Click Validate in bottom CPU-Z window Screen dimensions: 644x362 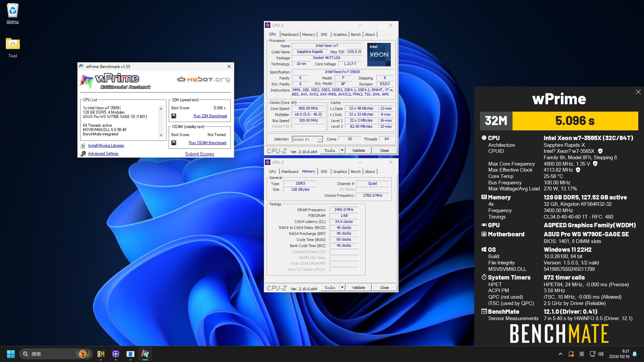pyautogui.click(x=359, y=288)
